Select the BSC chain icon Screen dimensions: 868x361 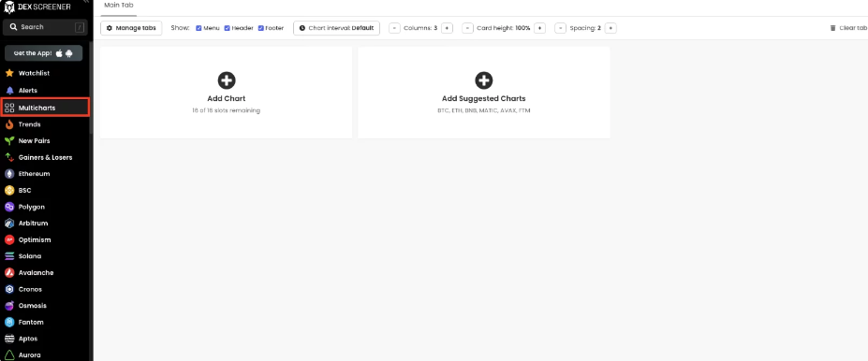coord(9,190)
